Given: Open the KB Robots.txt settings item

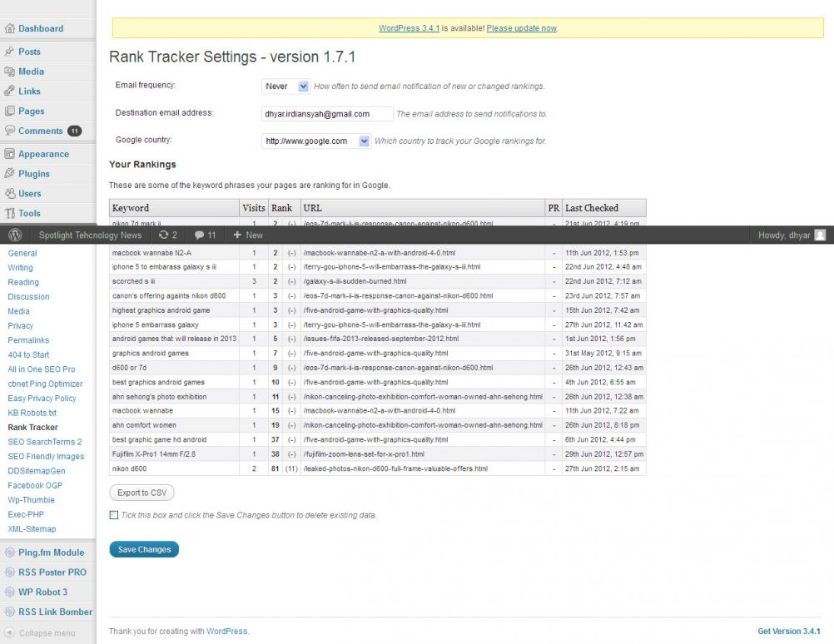Looking at the screenshot, I should coord(32,413).
